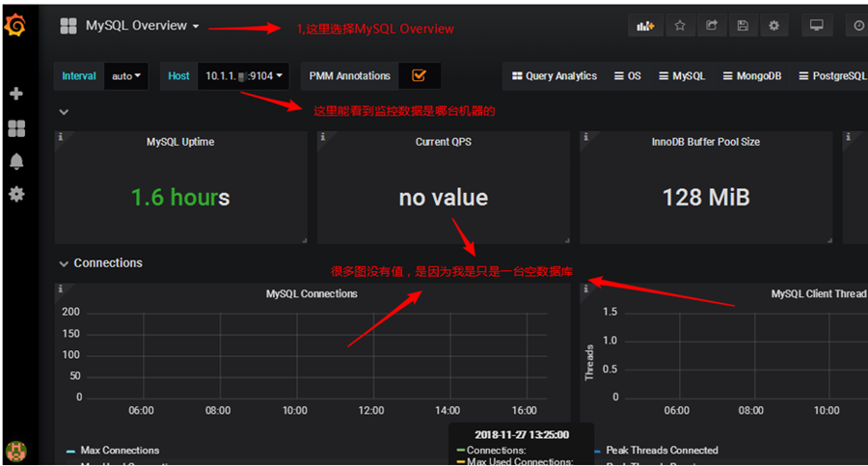Open the MySQL Overview dashboard dropdown
Viewport: 868px width, 466px height.
tap(143, 26)
